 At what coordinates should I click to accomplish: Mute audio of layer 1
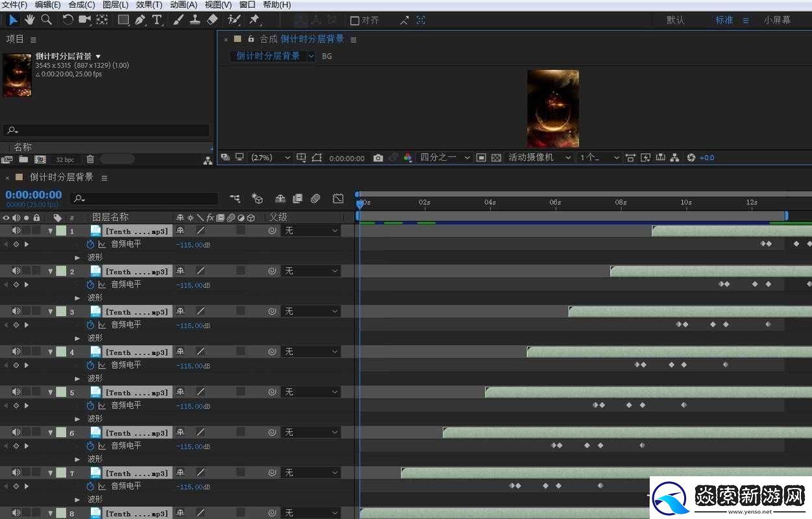pyautogui.click(x=16, y=230)
